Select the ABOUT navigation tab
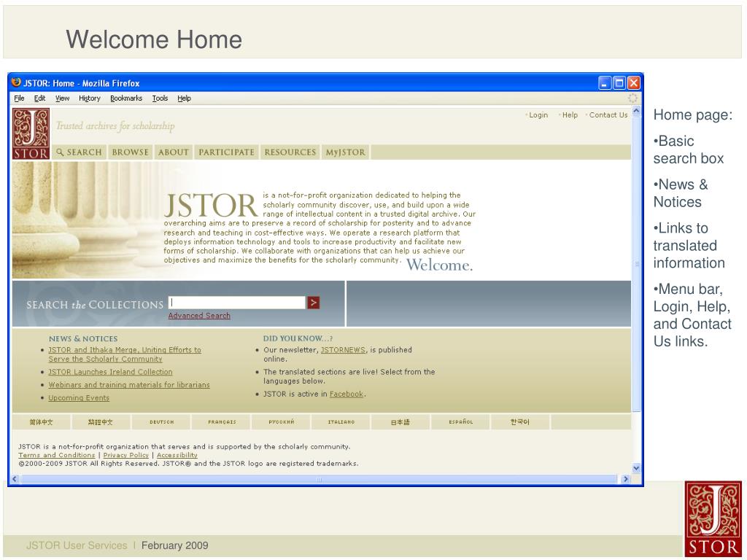The image size is (747, 560). 174,152
